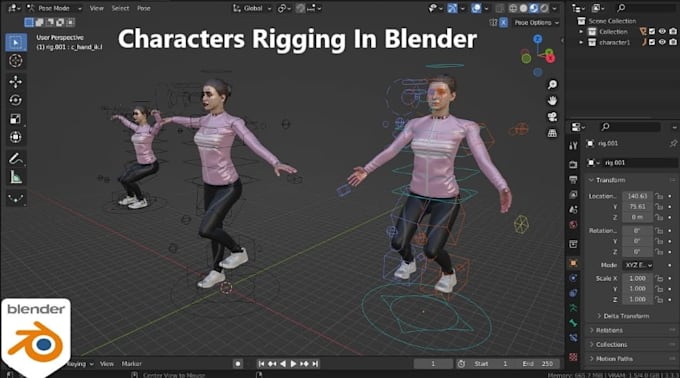
Task: Open the Pose menu
Action: (x=144, y=8)
